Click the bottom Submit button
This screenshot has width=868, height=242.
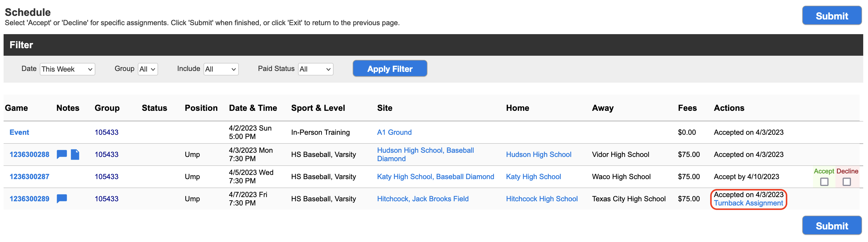832,226
